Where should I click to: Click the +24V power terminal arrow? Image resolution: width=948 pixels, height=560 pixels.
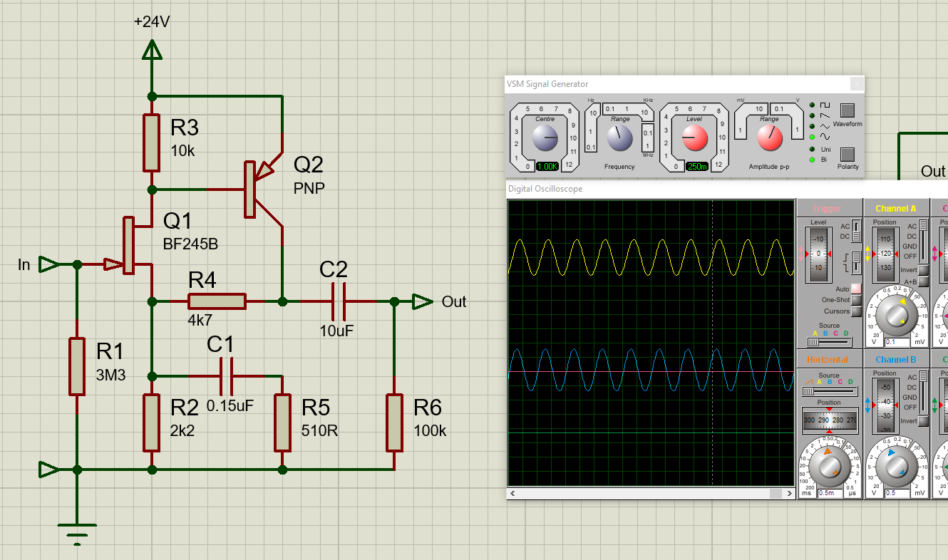tap(151, 51)
